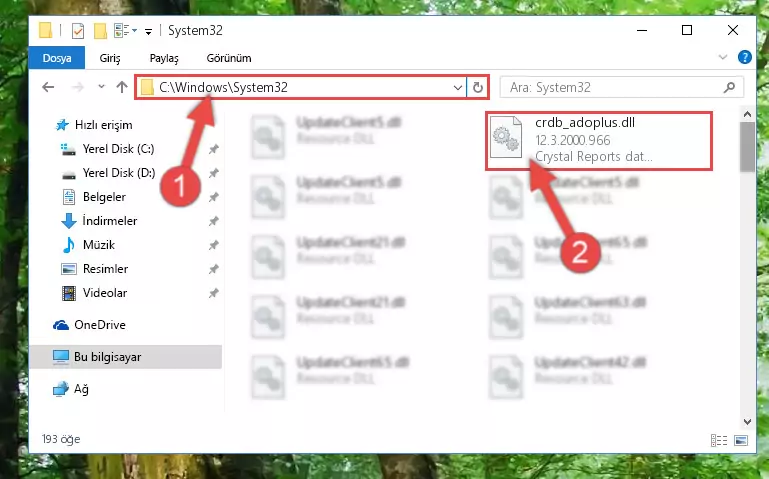Screen dimensions: 769x479
Task: Click the pin icon next to Videolar
Action: point(213,293)
